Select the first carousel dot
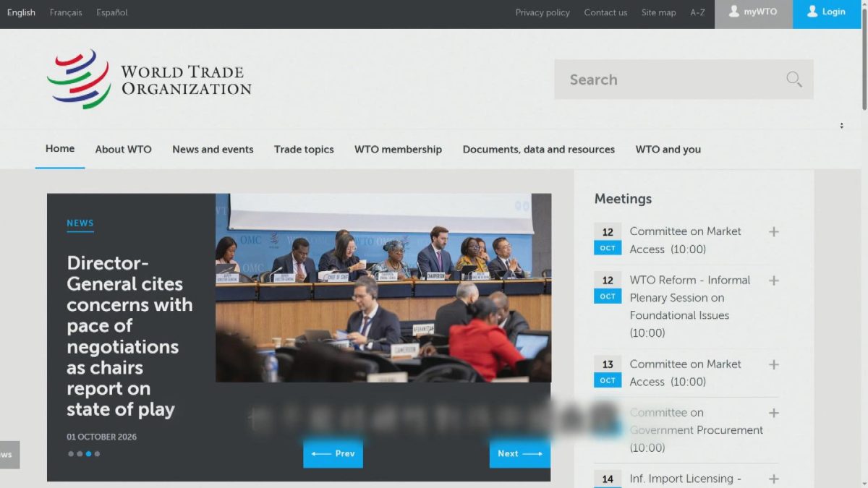 pos(71,454)
